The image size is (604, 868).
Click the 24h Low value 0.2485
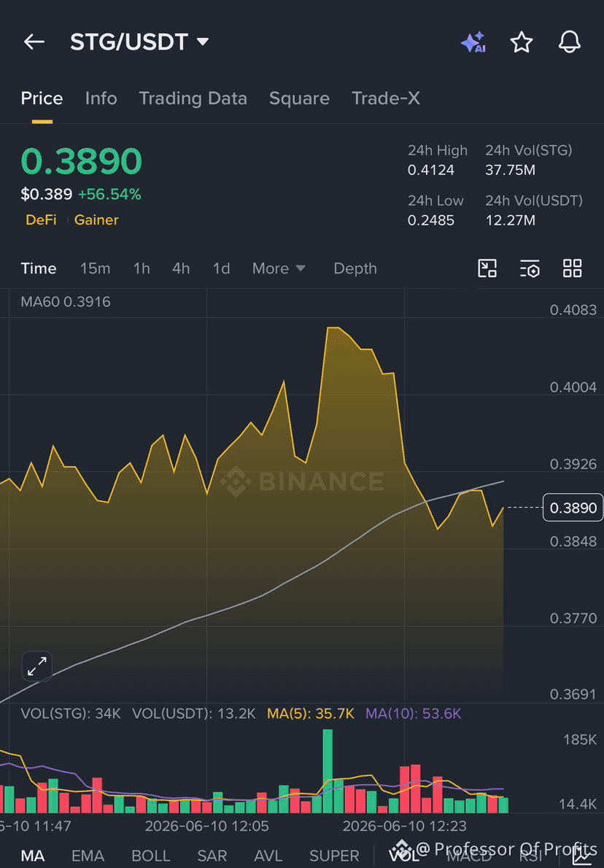(x=430, y=220)
